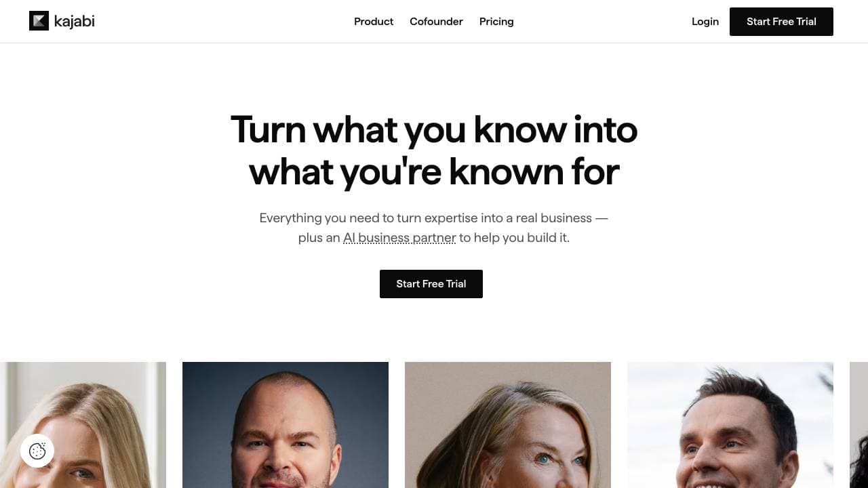Follow the AI business partner link
The width and height of the screenshot is (868, 488).
(x=399, y=238)
